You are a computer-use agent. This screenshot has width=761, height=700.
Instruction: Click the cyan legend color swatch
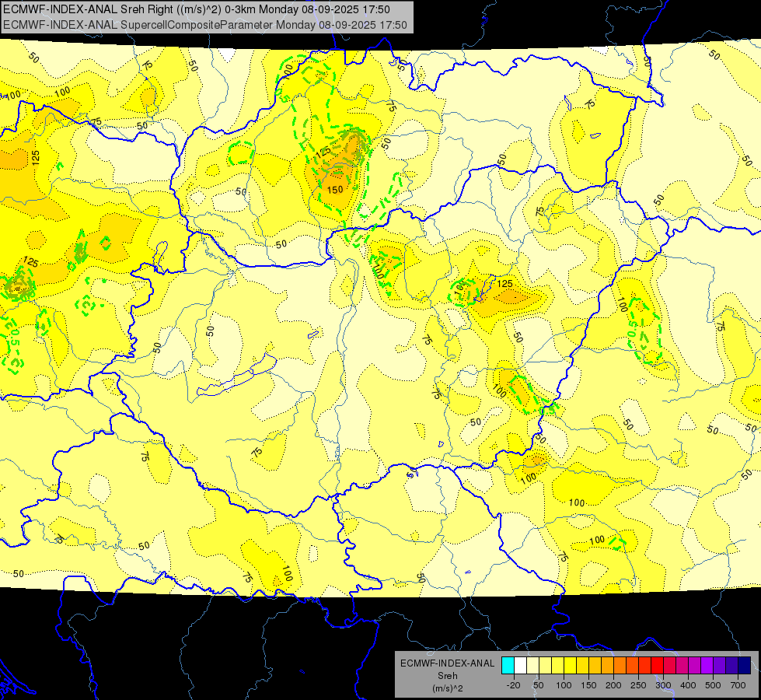pos(508,665)
